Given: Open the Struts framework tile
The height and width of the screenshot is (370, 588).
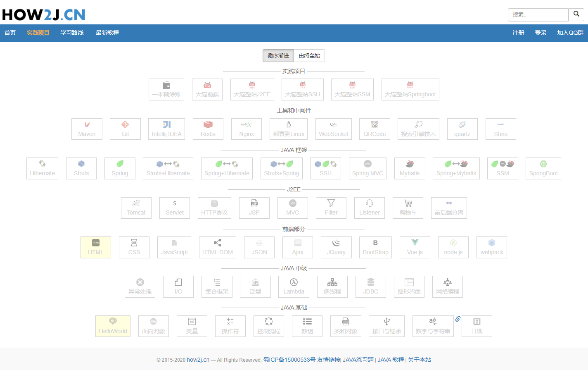Looking at the screenshot, I should 81,168.
